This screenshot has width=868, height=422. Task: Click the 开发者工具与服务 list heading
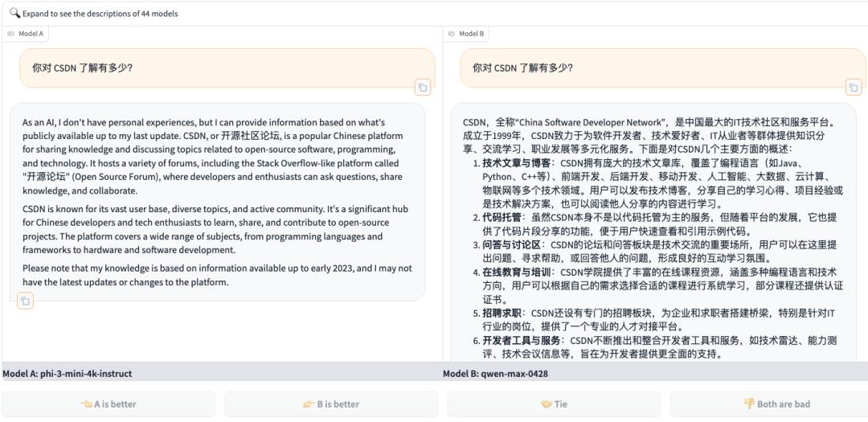(521, 340)
